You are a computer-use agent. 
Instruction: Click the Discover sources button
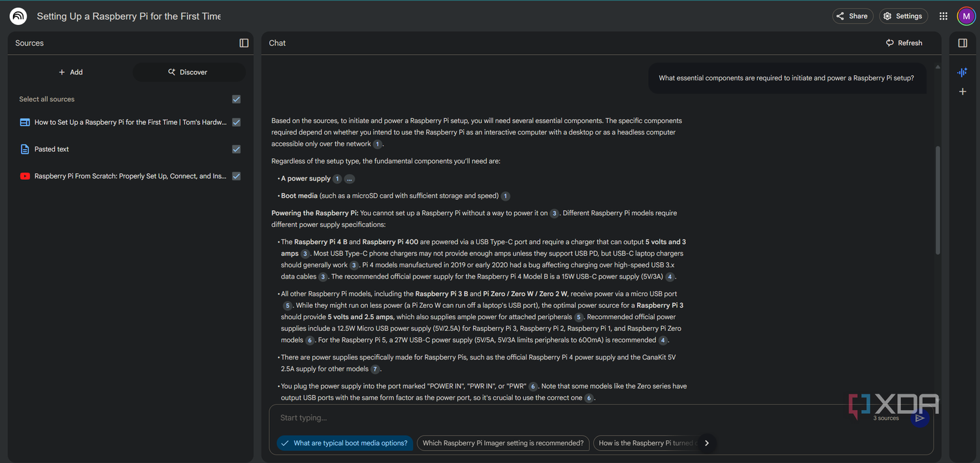pos(188,72)
